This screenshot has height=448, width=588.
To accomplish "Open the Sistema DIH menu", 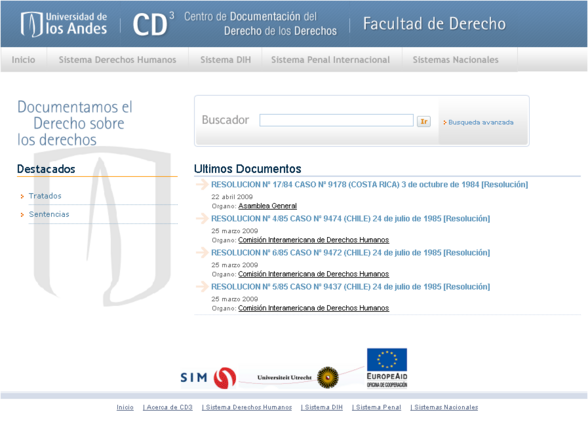I will (225, 60).
